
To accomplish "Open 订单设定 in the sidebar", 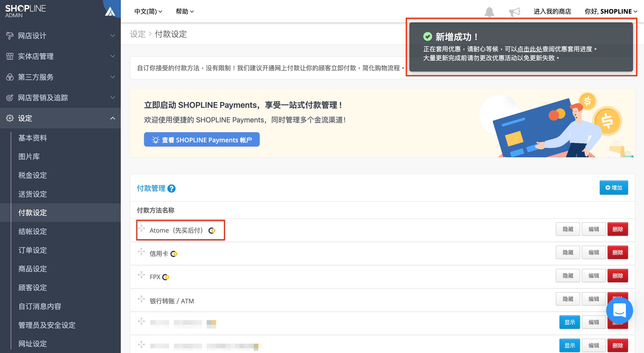I will [32, 250].
